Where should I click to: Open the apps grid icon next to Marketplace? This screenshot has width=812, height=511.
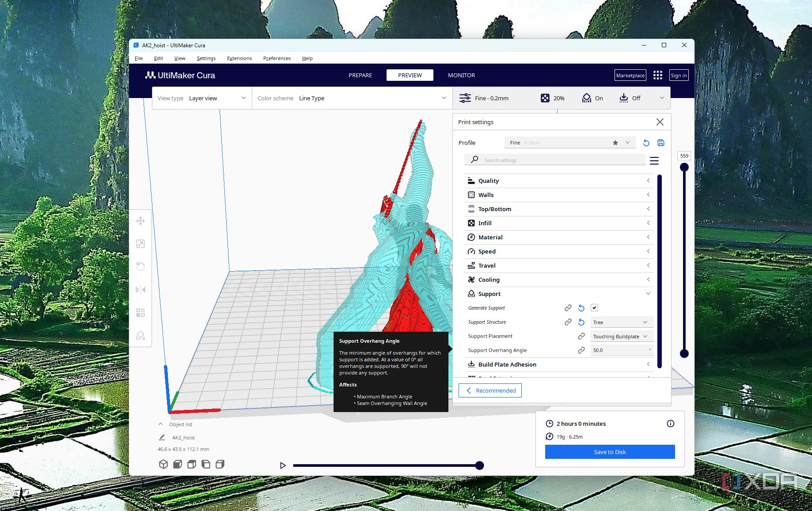(658, 75)
